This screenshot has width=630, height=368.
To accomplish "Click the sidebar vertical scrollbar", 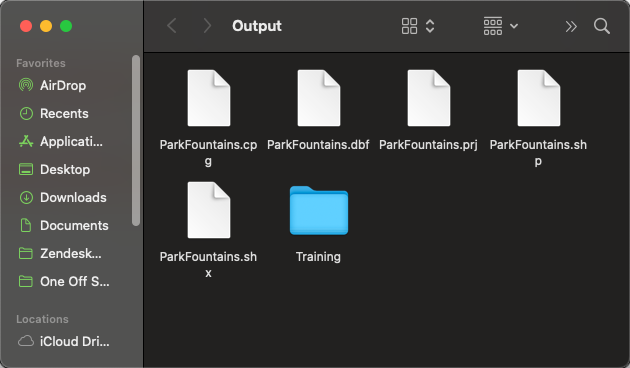I will (136, 141).
